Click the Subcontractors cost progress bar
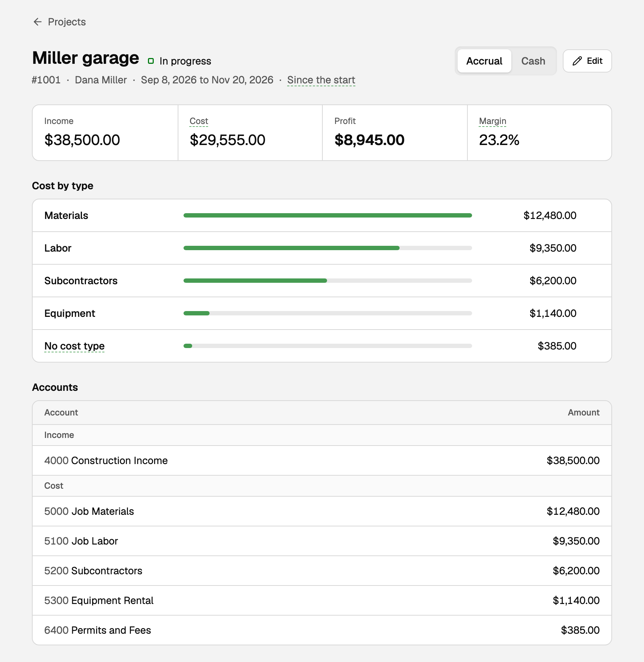Screen dimensions: 644x662 click(x=327, y=281)
